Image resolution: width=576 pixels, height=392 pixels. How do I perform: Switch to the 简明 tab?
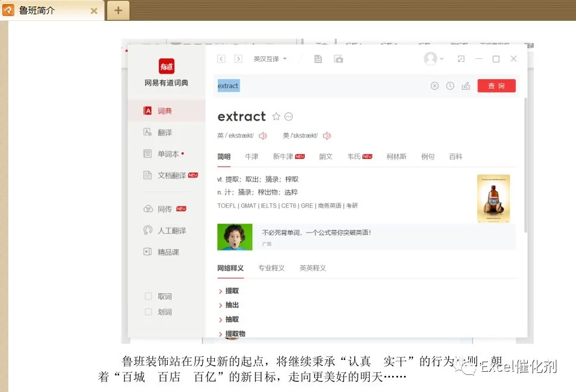point(224,157)
